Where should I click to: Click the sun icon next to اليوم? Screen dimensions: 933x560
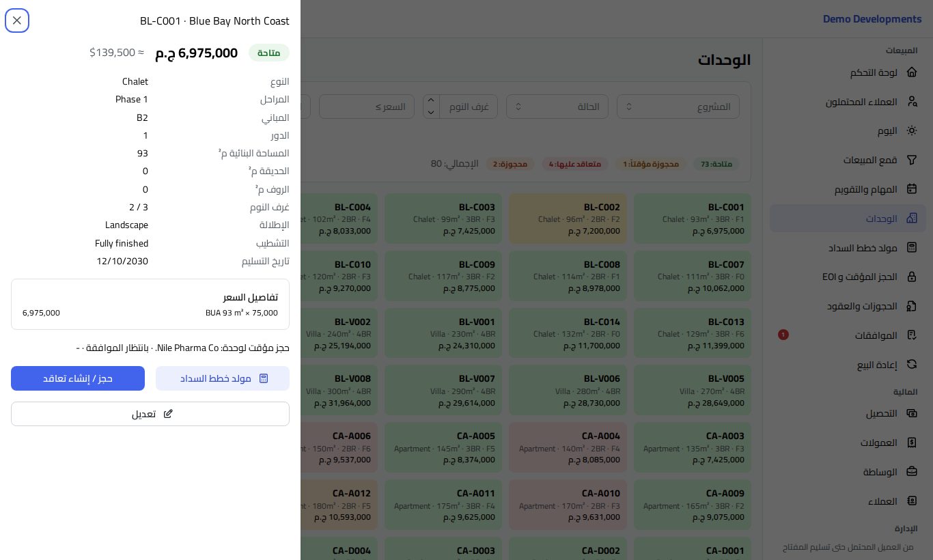912,130
